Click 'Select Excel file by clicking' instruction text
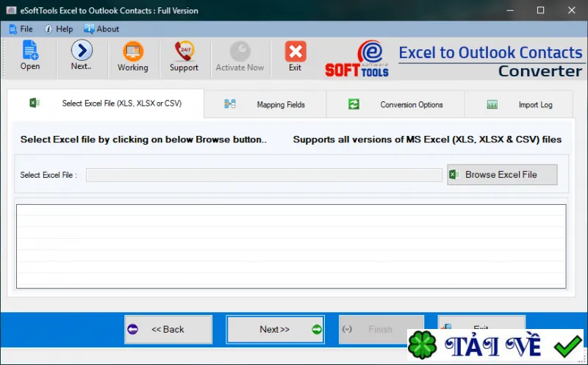Screen dimensions: 588x365 pyautogui.click(x=143, y=140)
